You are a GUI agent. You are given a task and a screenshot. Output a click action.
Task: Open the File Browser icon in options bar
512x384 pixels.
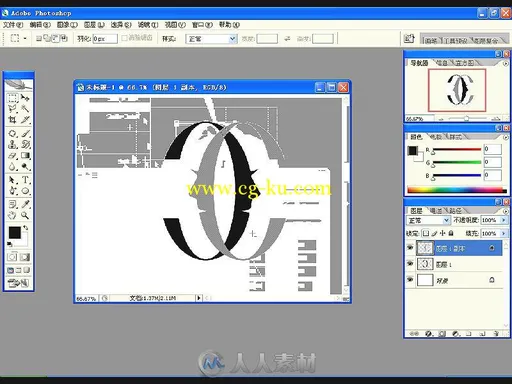pyautogui.click(x=409, y=39)
